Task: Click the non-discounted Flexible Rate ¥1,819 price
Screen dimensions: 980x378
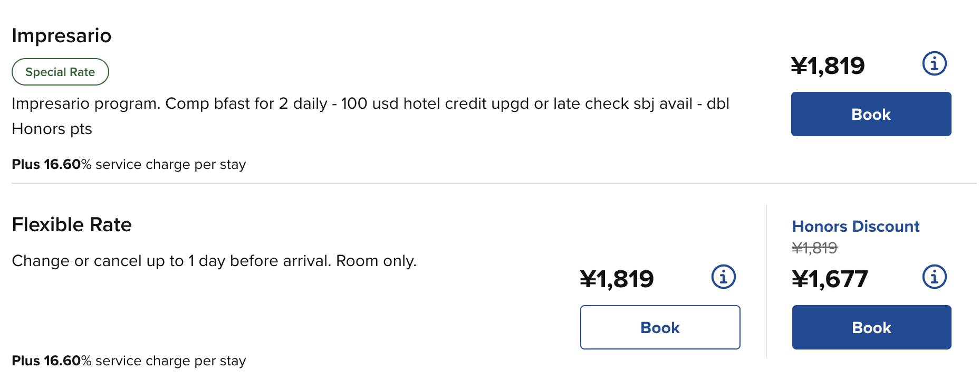Action: (x=617, y=279)
